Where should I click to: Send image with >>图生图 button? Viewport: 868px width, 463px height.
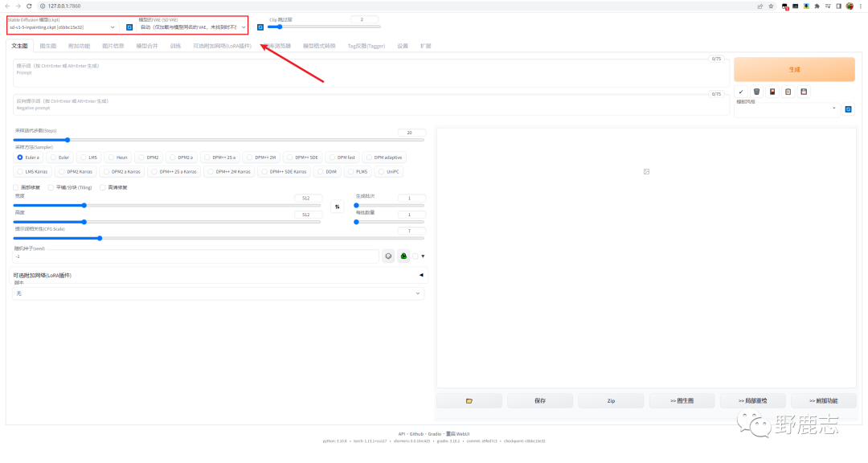tap(682, 400)
